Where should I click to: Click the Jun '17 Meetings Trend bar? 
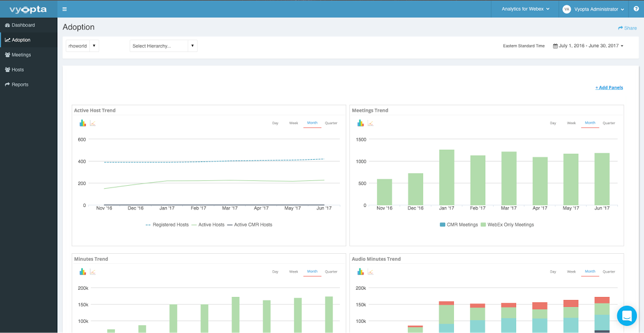tap(602, 179)
